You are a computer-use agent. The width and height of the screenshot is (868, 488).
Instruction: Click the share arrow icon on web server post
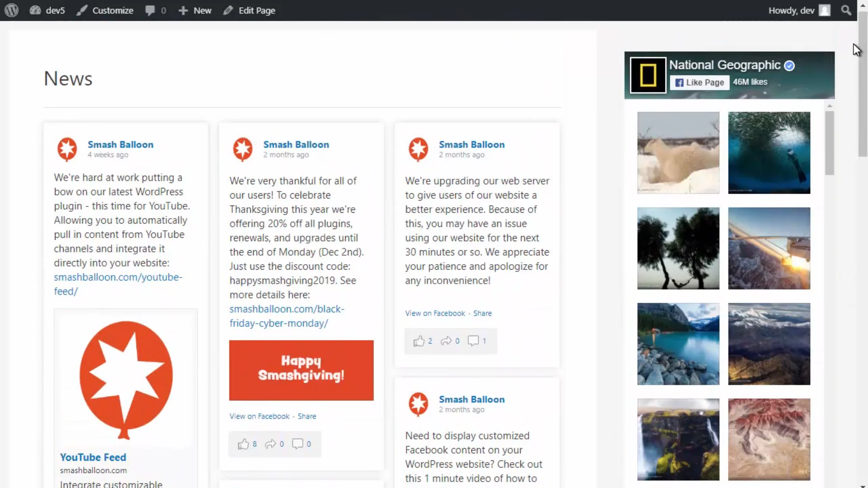446,341
